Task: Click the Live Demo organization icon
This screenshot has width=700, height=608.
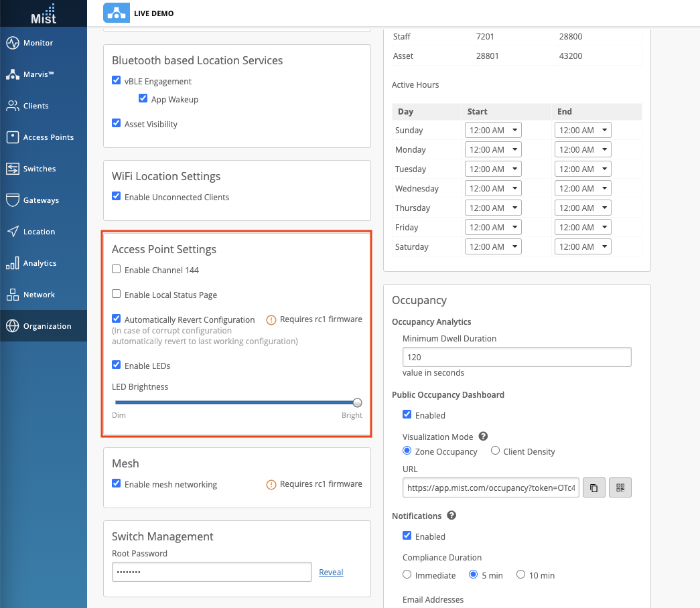Action: (117, 13)
